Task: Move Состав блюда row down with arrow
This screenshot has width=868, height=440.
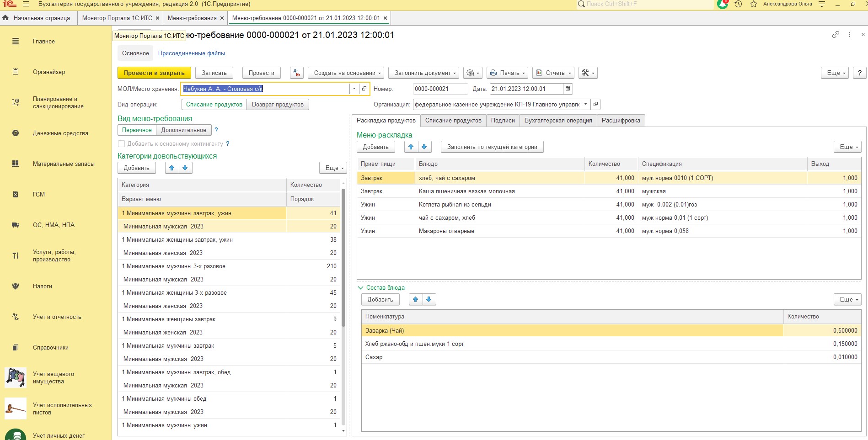Action: click(x=429, y=299)
